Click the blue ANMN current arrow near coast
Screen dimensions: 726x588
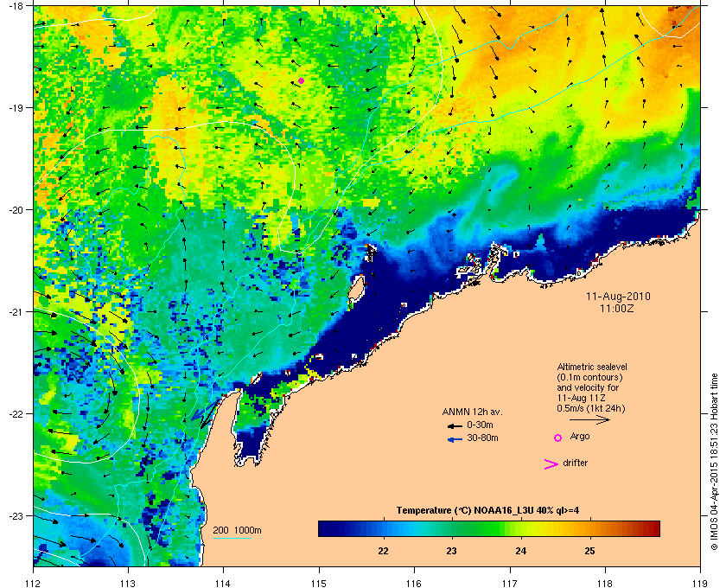tap(204, 411)
